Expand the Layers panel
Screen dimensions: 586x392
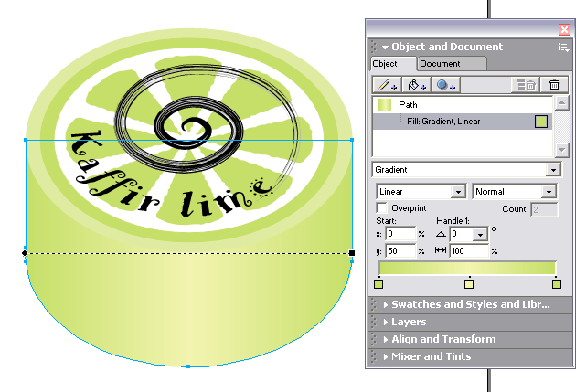pos(385,322)
